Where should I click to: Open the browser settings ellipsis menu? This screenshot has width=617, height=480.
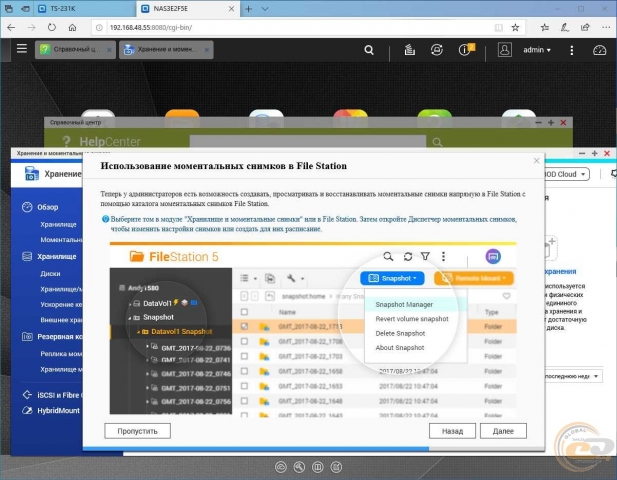[x=606, y=27]
